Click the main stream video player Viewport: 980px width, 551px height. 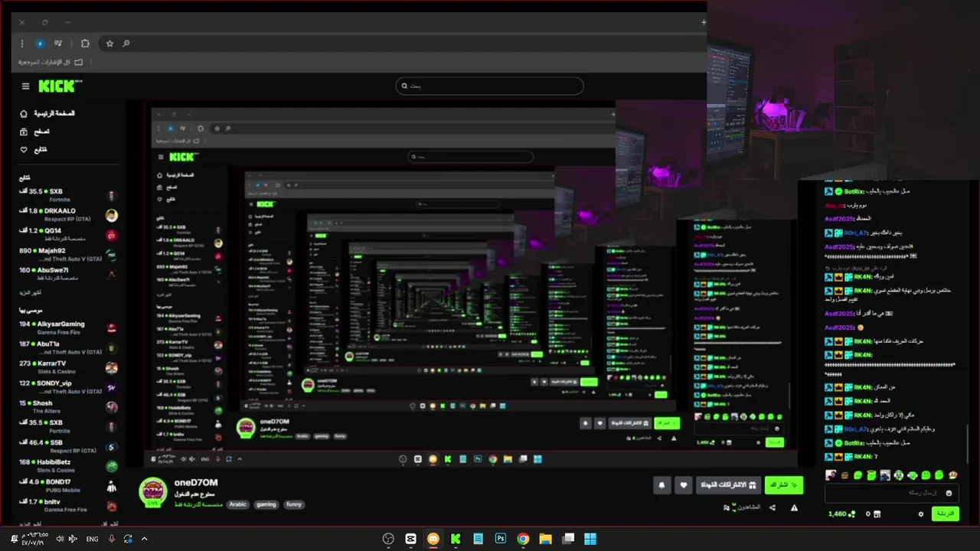click(x=471, y=283)
